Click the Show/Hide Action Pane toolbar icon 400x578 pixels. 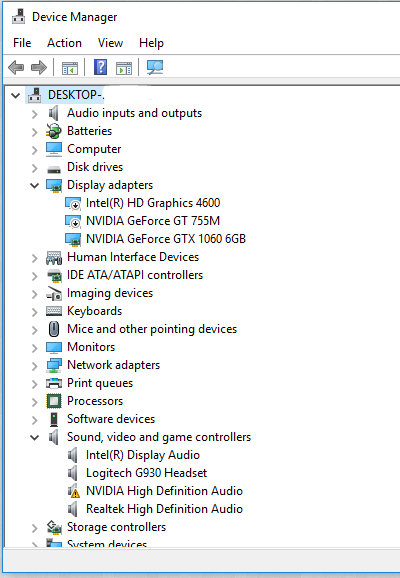coord(124,68)
